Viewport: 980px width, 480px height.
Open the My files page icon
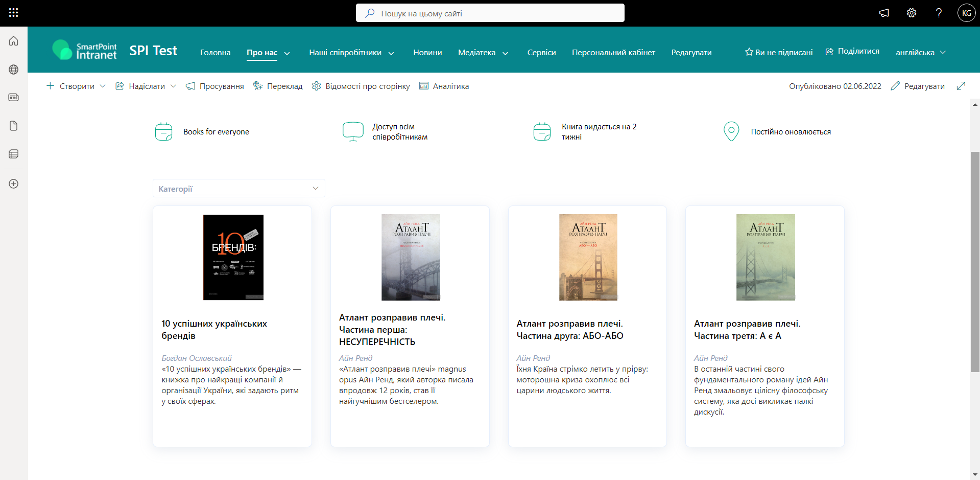tap(14, 126)
